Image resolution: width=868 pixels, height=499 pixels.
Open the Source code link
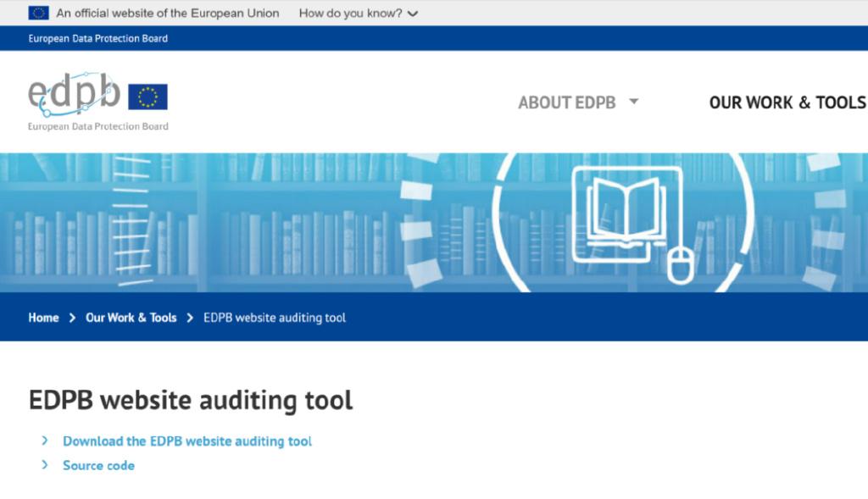coord(97,464)
